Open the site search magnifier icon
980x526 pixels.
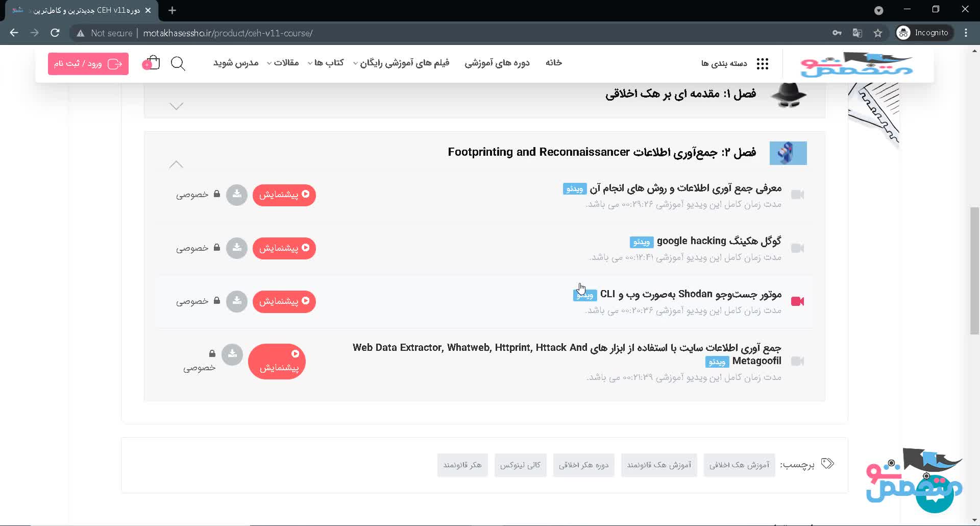click(178, 64)
